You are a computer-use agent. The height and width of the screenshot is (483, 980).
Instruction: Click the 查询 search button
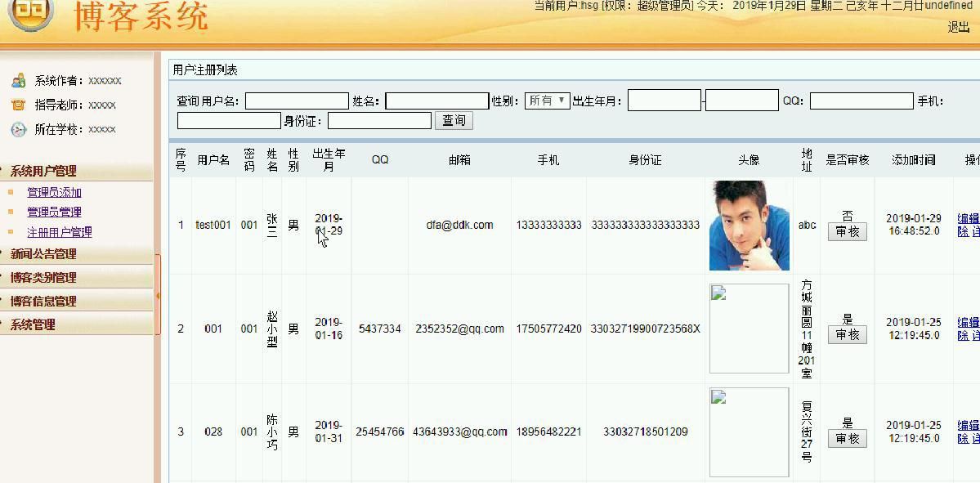(x=453, y=120)
